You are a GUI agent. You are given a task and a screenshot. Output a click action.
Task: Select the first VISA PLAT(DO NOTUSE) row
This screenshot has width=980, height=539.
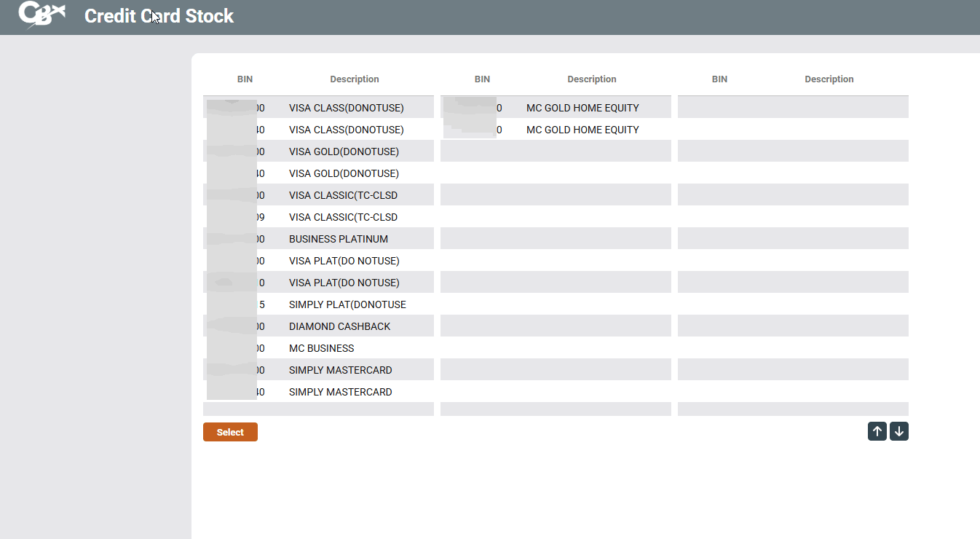[344, 261]
